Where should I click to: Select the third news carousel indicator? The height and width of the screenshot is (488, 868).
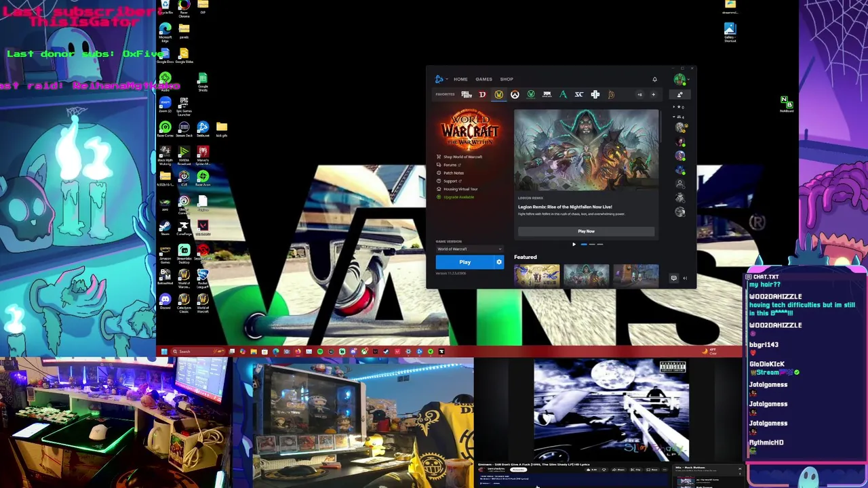[x=600, y=244]
